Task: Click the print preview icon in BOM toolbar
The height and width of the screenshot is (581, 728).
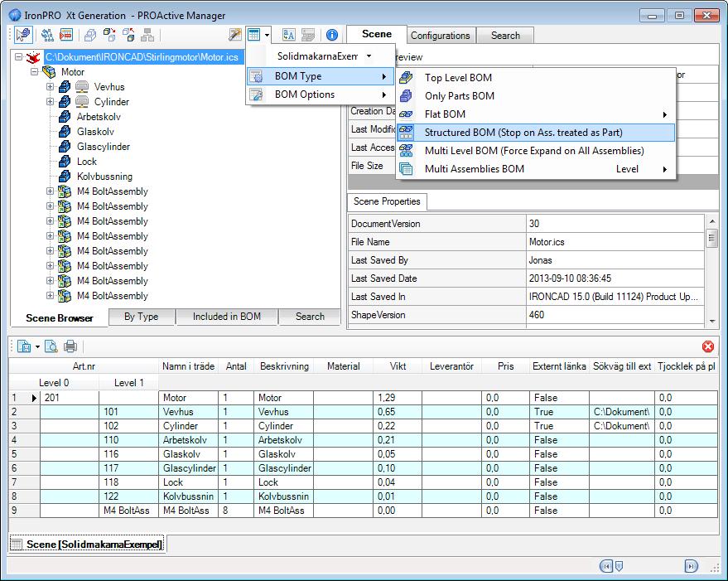Action: [51, 346]
